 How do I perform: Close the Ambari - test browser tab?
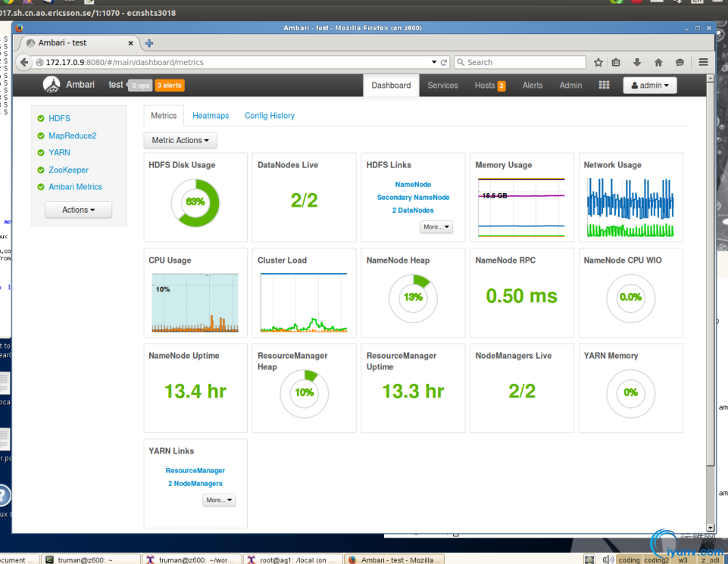click(x=130, y=43)
